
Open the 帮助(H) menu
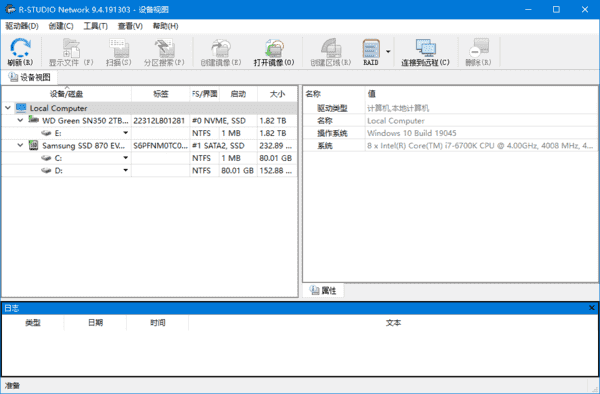pos(165,26)
